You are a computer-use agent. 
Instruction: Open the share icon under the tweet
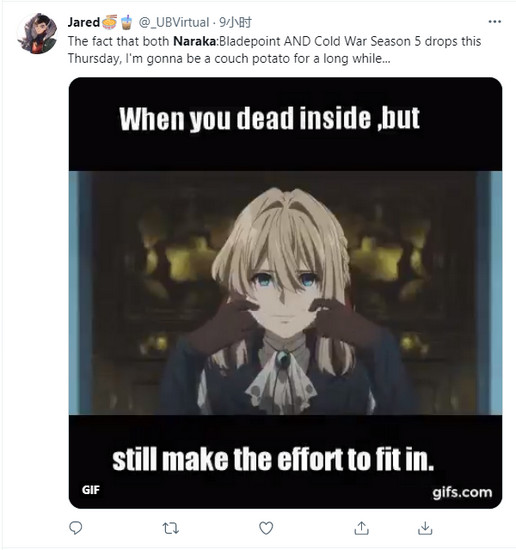(361, 528)
